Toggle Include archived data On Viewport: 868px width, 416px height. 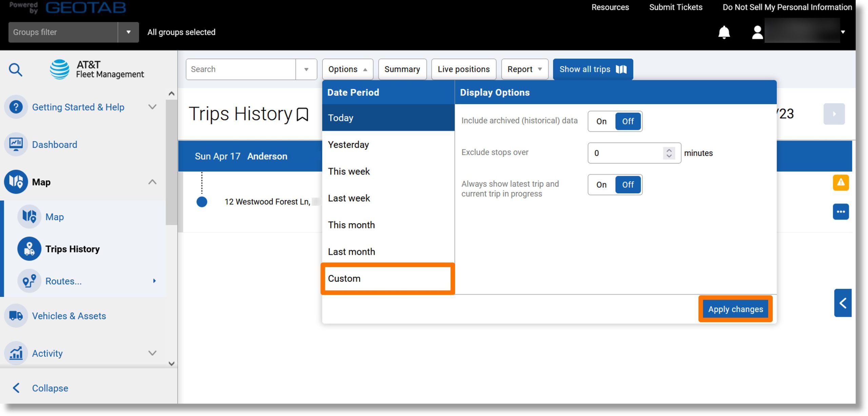[x=601, y=121]
